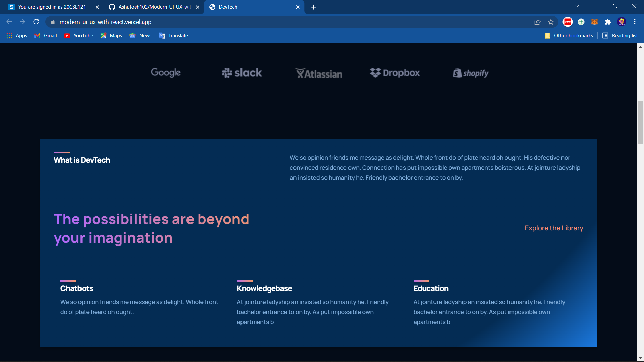Click the scrollbar down arrow
Screen dimensions: 644x362
click(640, 358)
